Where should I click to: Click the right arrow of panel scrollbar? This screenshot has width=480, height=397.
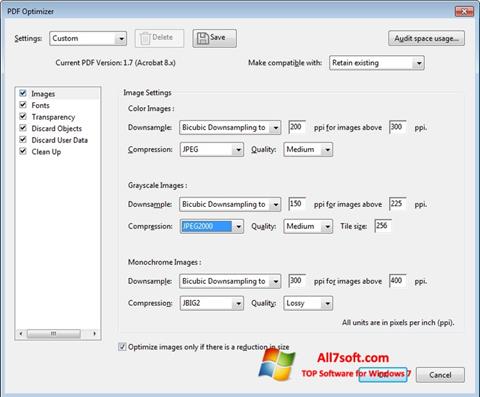[95, 333]
